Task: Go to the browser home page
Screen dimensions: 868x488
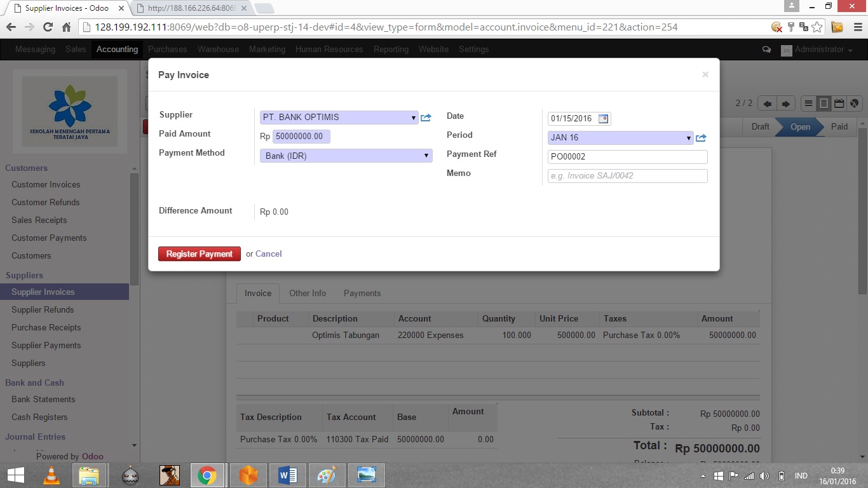Action: [x=66, y=27]
